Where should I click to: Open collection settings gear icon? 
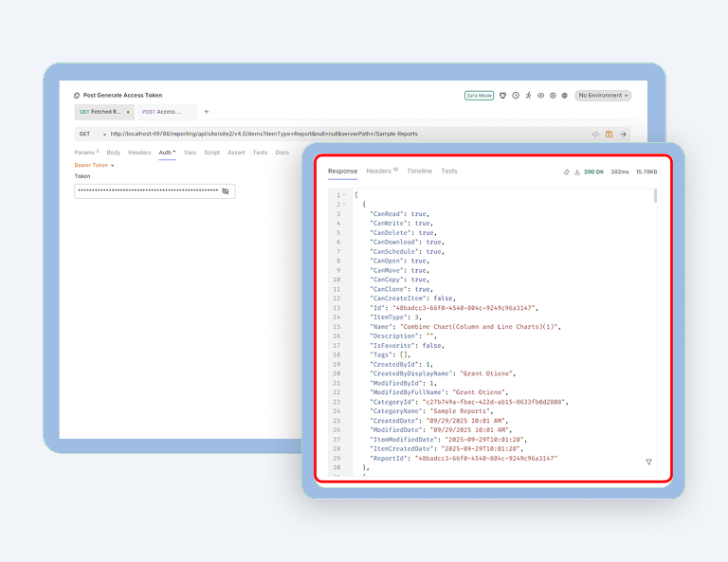553,96
